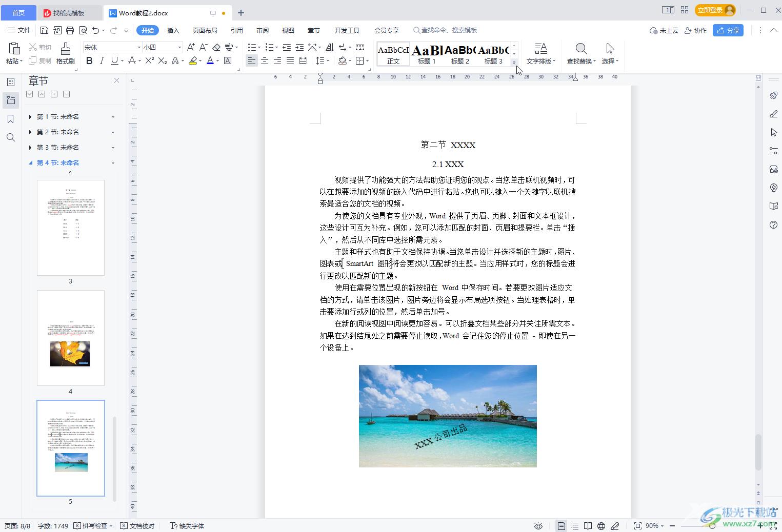Expand 第 1 节 tree triangle

pos(30,117)
